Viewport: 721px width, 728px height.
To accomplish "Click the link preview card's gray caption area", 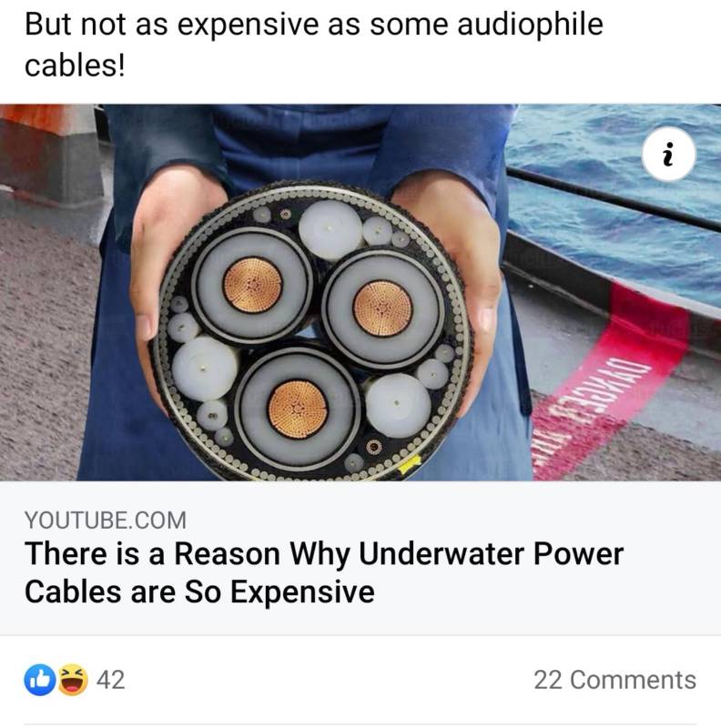I will (x=360, y=558).
